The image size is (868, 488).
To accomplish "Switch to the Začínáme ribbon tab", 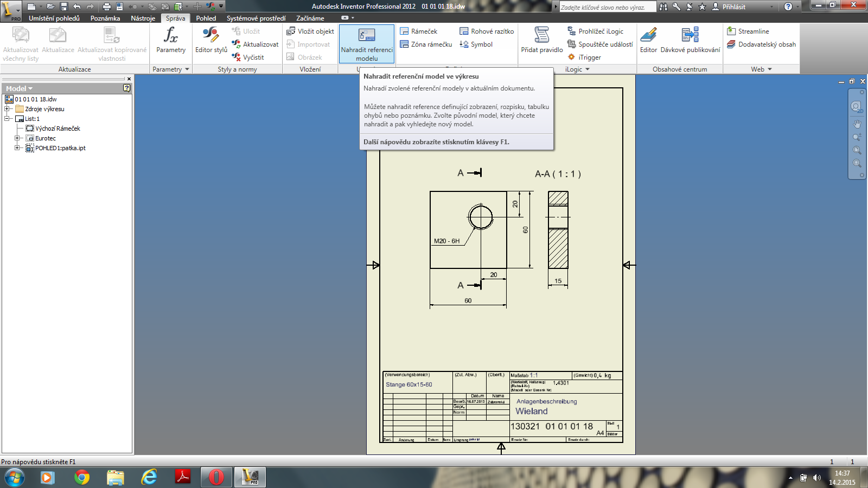I will click(x=310, y=18).
